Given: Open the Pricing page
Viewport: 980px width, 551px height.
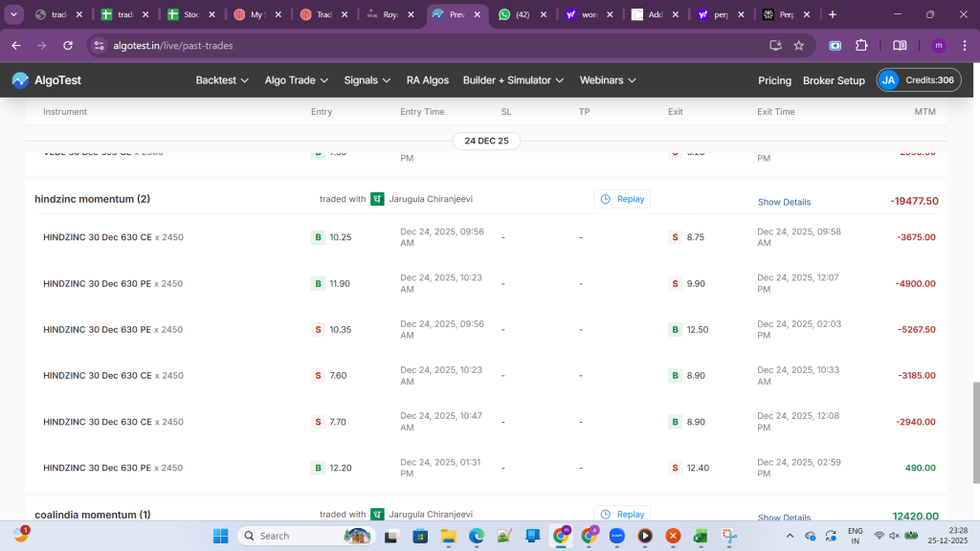Looking at the screenshot, I should point(774,80).
